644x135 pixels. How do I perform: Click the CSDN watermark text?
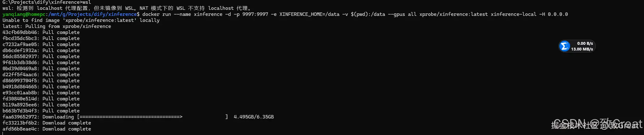[x=598, y=124]
